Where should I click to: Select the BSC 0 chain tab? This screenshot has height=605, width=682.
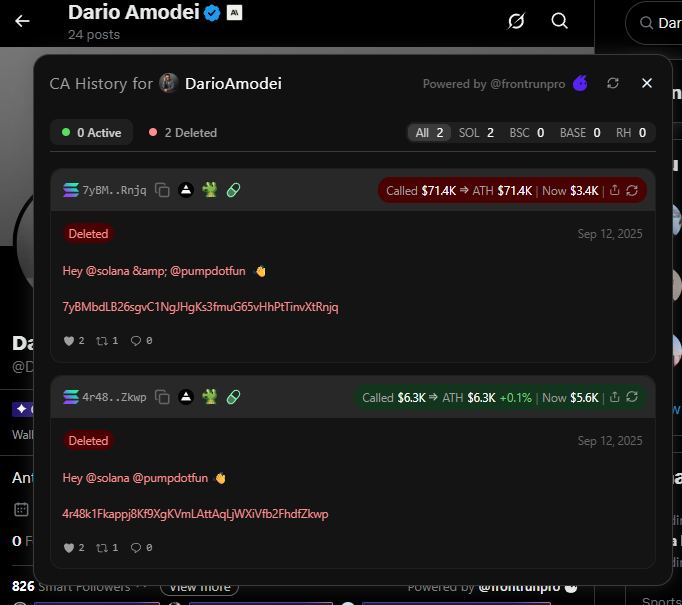pyautogui.click(x=527, y=133)
